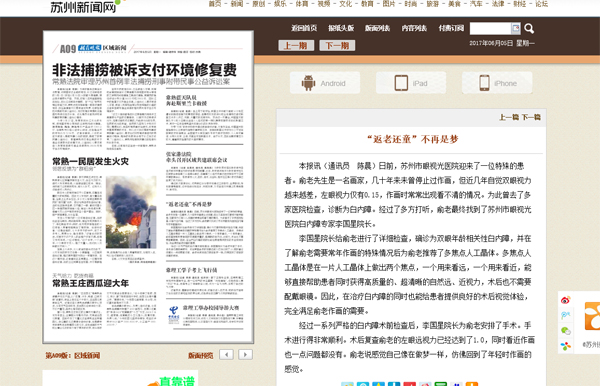The image size is (600, 386).
Task: Open the calendar date picker icon
Action: pyautogui.click(x=516, y=28)
